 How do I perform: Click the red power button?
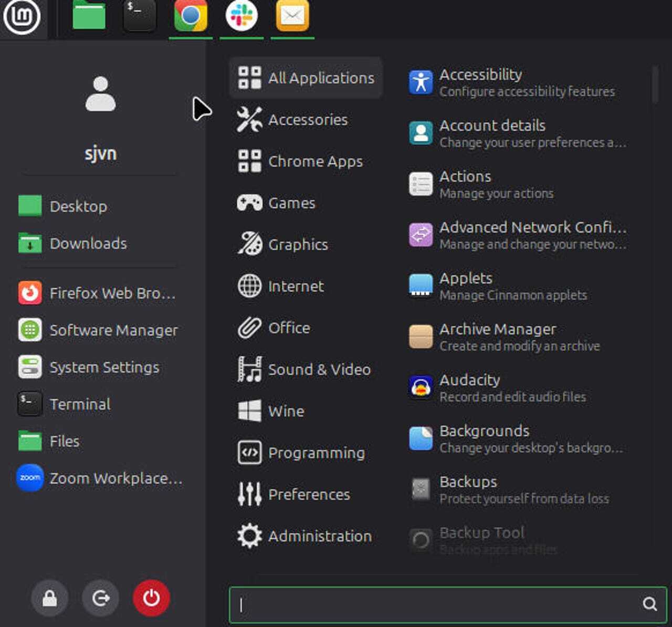151,598
